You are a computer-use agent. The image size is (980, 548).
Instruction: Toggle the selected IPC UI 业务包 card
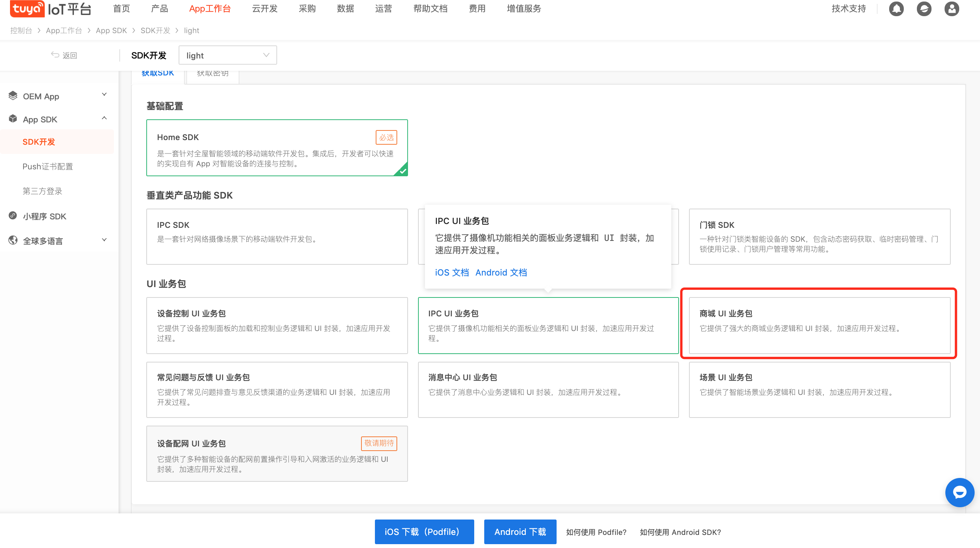click(x=548, y=326)
